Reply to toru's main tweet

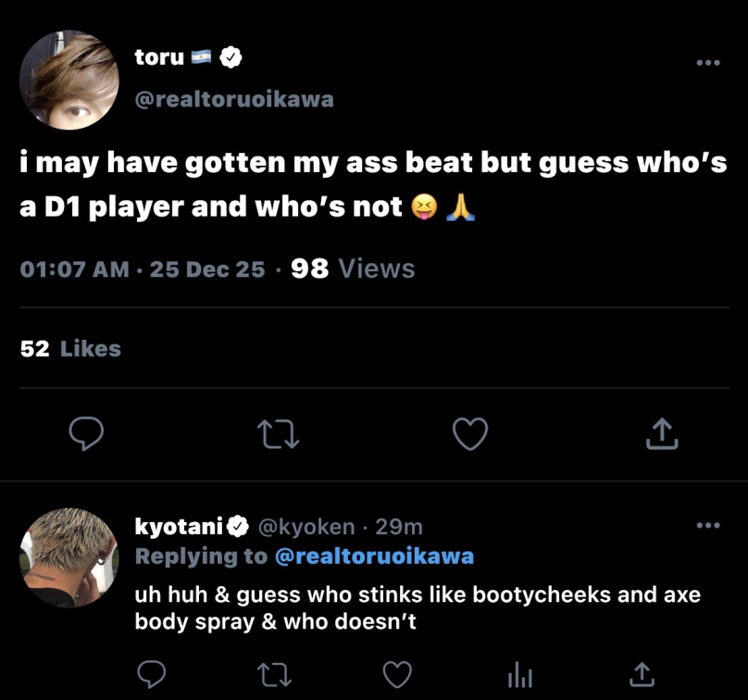86,433
